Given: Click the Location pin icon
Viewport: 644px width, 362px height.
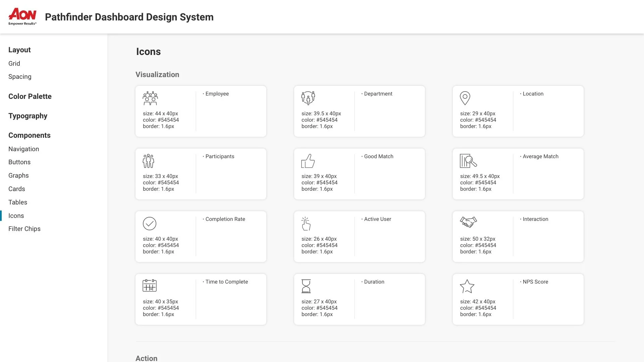Looking at the screenshot, I should (465, 98).
